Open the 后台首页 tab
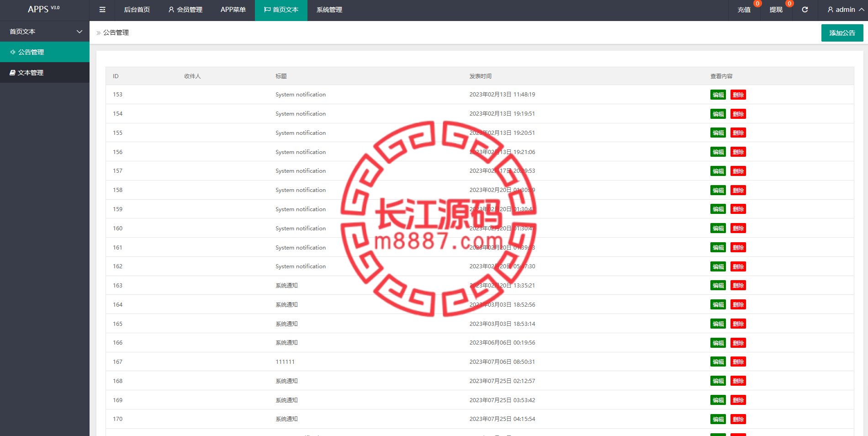Viewport: 868px width, 436px height. tap(137, 10)
